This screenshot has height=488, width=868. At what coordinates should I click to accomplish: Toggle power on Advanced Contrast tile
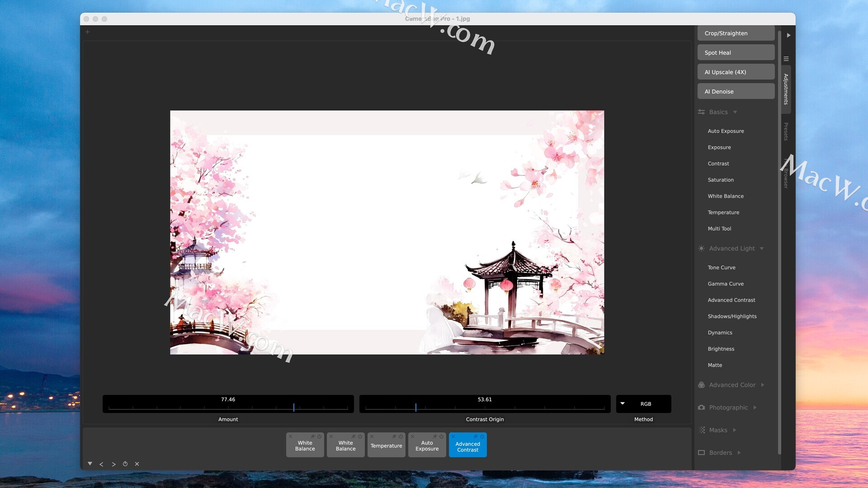point(482,436)
